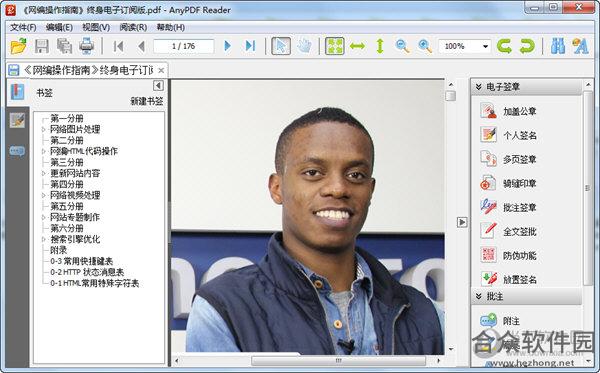
Task: Select the arrow selection tool
Action: pos(281,46)
